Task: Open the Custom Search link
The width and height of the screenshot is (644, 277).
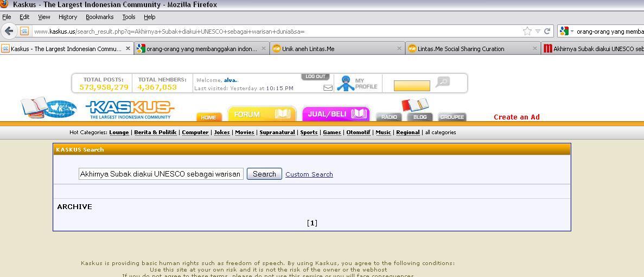Action: (x=309, y=174)
